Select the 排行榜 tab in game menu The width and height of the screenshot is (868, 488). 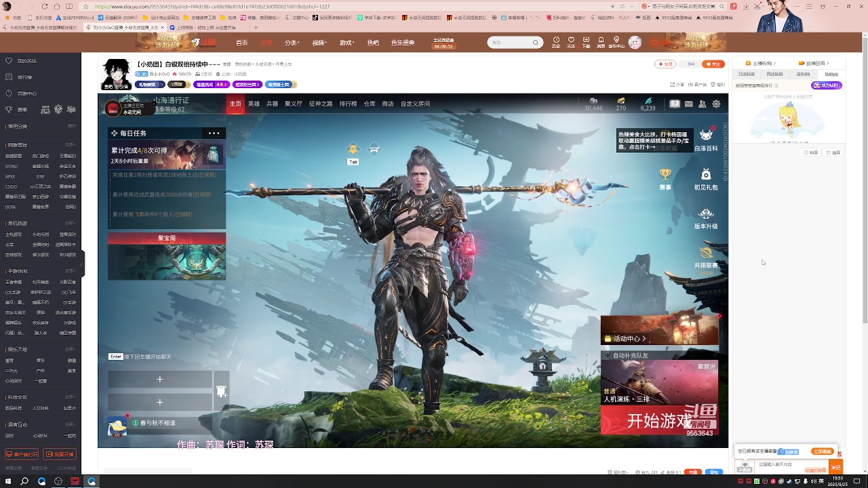tap(348, 104)
